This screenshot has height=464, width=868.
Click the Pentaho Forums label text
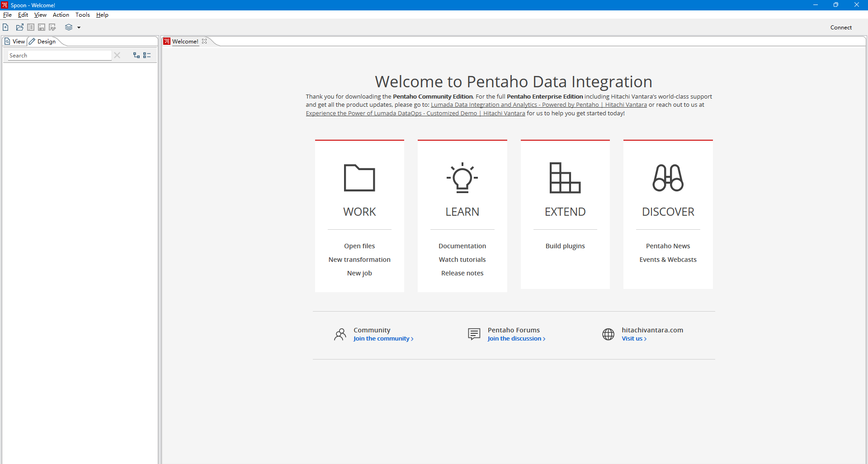tap(514, 330)
